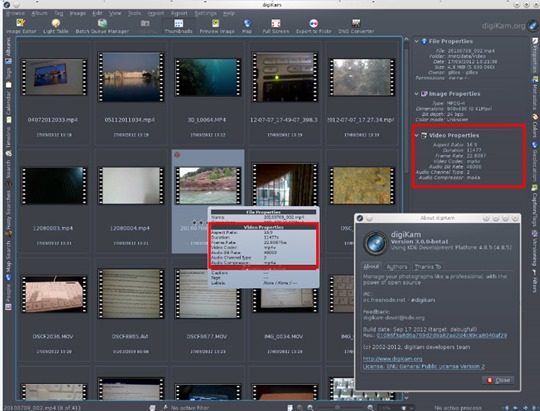Switch to Preview Image mode

[217, 27]
